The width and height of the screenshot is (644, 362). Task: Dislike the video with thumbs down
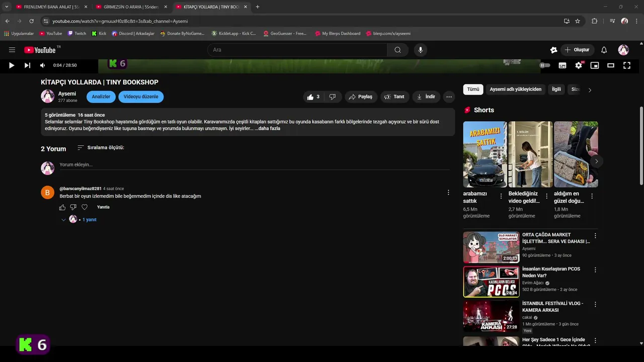[x=333, y=97]
